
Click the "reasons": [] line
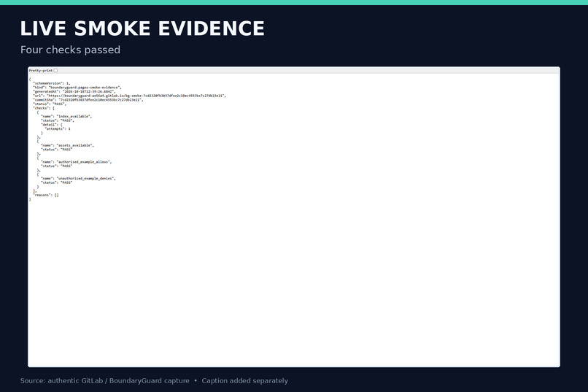[x=46, y=195]
